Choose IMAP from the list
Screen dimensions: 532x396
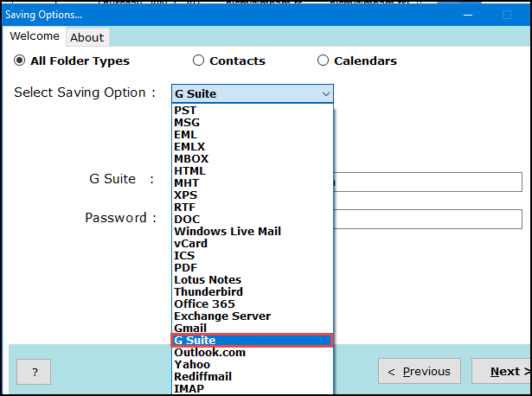[253, 388]
